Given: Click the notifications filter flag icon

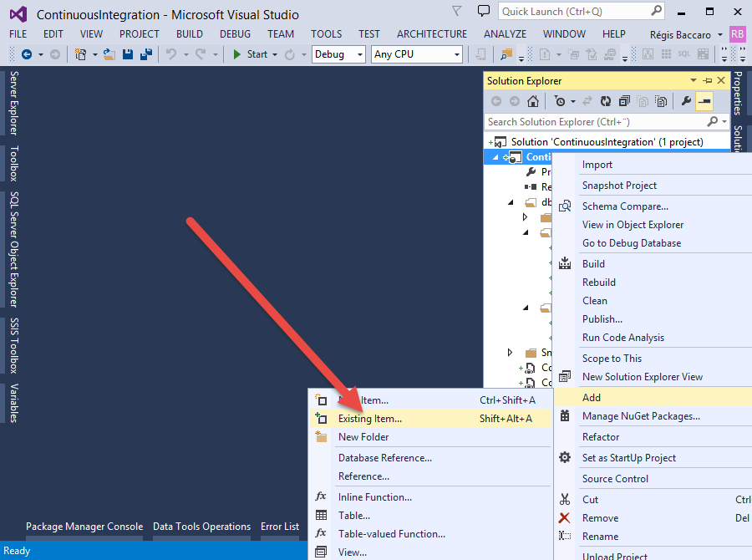Looking at the screenshot, I should [457, 11].
